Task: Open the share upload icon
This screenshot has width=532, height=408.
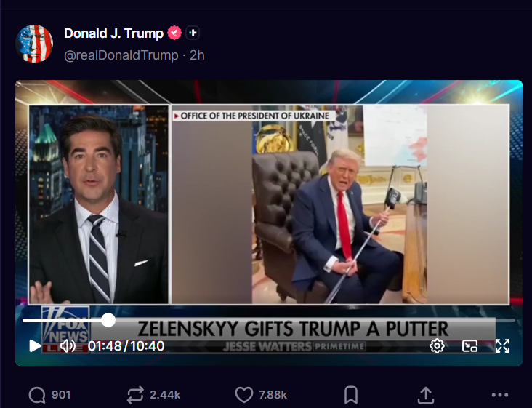Action: click(426, 395)
